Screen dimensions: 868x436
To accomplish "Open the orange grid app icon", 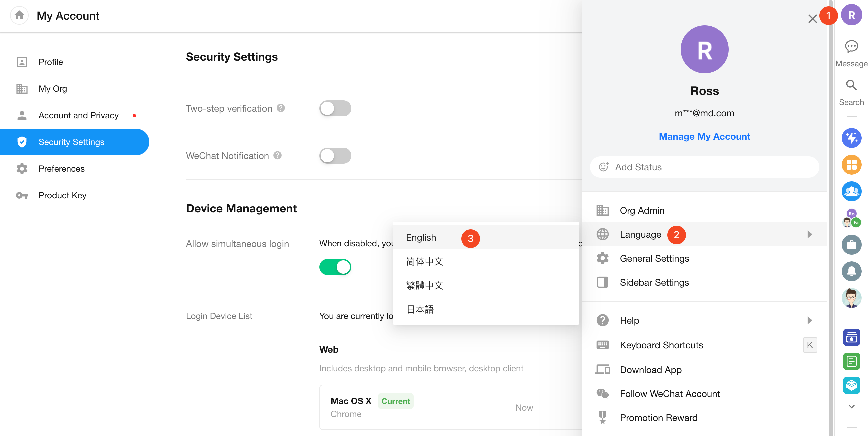I will click(851, 165).
